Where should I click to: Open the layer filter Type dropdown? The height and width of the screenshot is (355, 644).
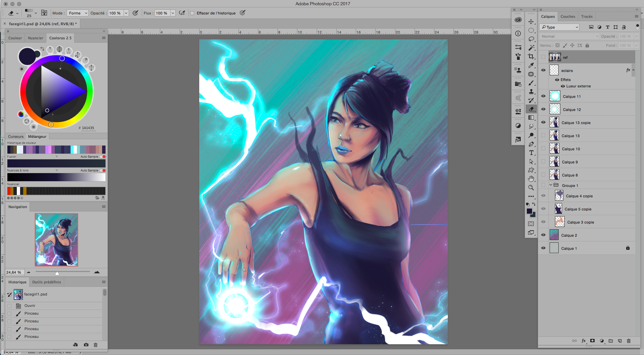point(559,27)
